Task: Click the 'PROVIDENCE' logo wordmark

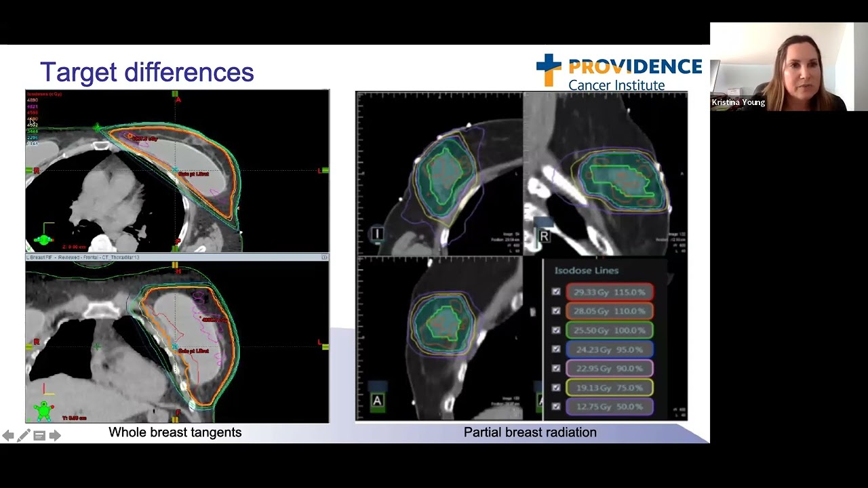Action: point(635,66)
